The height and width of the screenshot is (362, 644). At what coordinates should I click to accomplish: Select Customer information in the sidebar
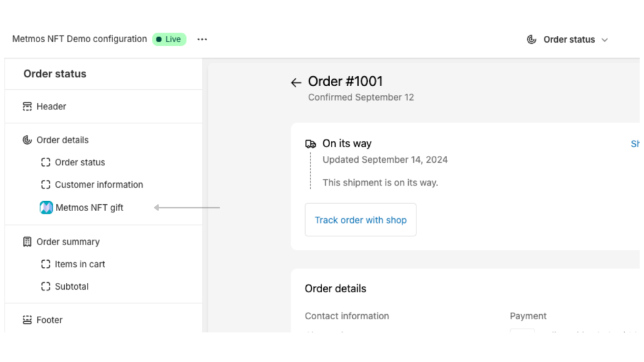pos(99,185)
